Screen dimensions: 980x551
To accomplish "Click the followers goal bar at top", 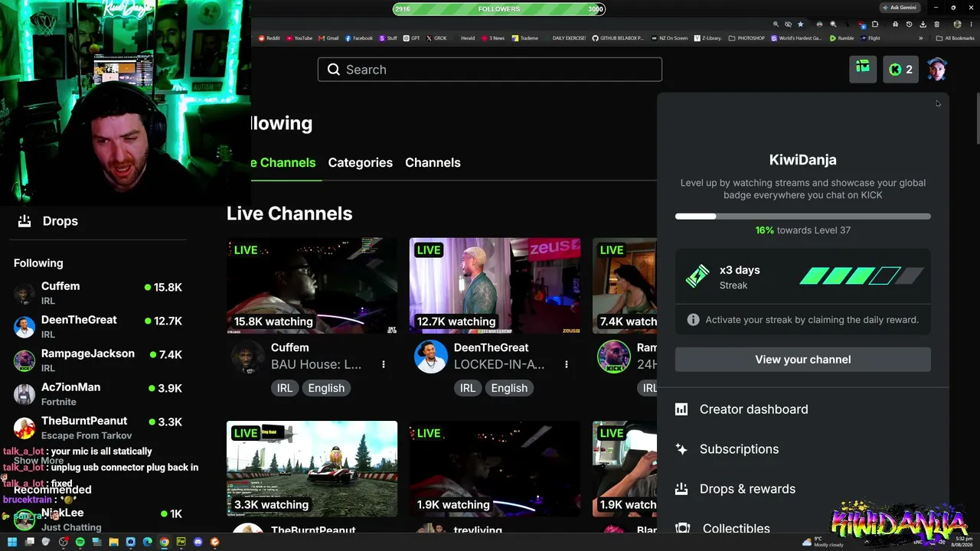I will pos(498,9).
